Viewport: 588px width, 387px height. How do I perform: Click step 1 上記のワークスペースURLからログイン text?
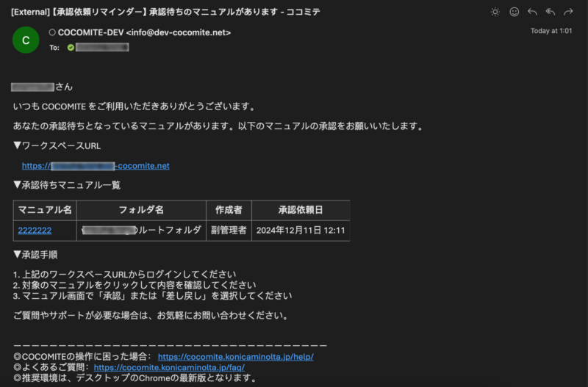(x=124, y=275)
